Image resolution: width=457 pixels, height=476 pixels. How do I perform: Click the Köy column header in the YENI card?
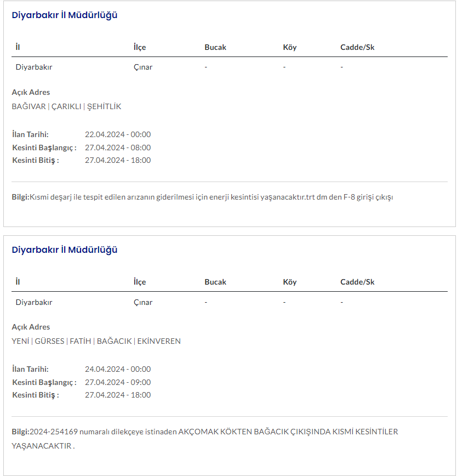click(x=290, y=282)
